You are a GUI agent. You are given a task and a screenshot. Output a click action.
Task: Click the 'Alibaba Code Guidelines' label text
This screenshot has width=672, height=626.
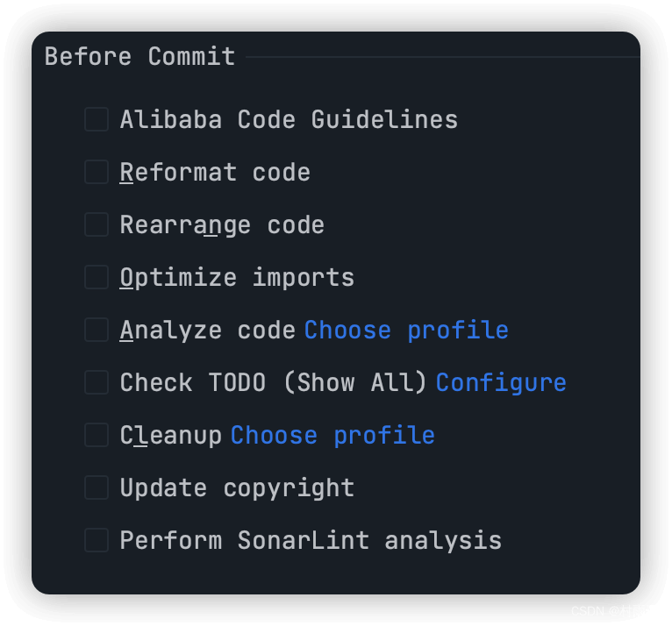pyautogui.click(x=289, y=120)
